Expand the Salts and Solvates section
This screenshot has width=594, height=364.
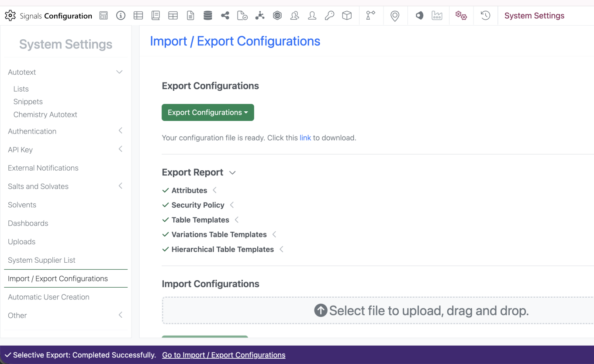click(x=121, y=186)
